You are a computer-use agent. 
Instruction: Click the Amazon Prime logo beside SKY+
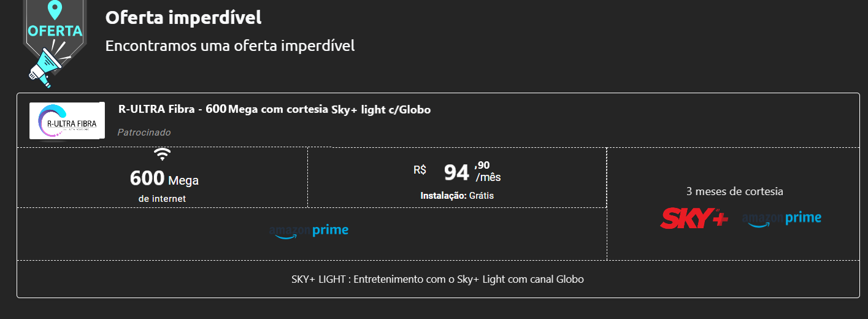click(782, 218)
